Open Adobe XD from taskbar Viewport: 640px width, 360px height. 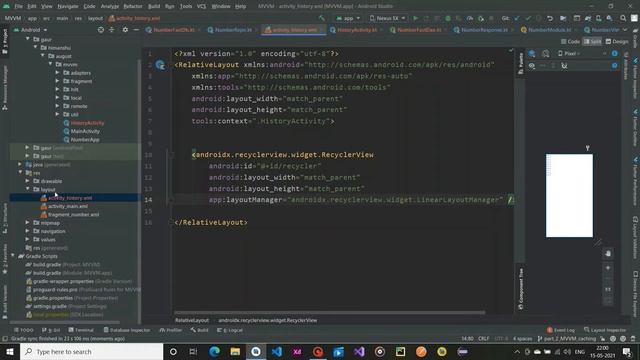297,351
